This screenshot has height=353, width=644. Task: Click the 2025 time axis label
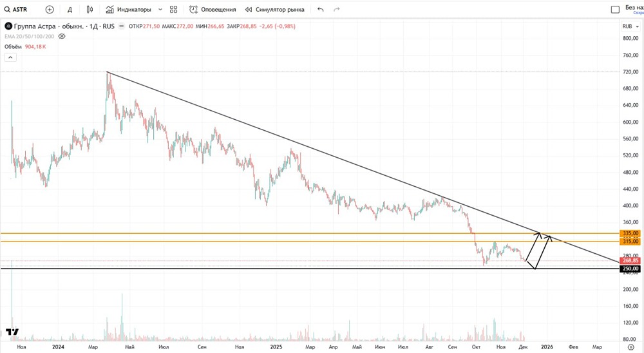276,347
